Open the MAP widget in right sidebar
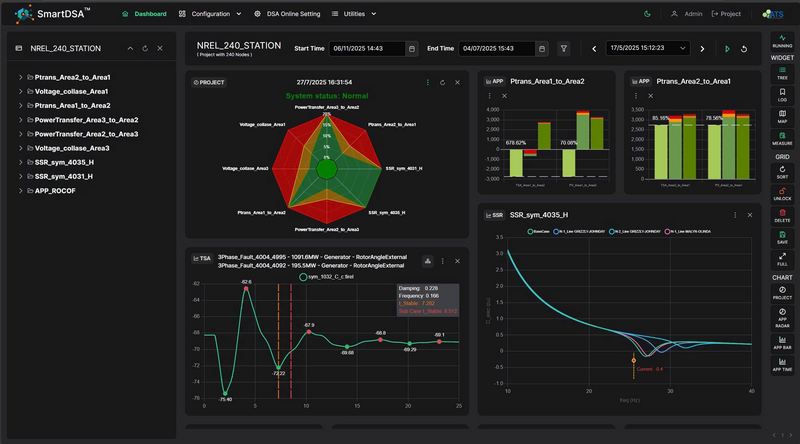 [x=782, y=116]
